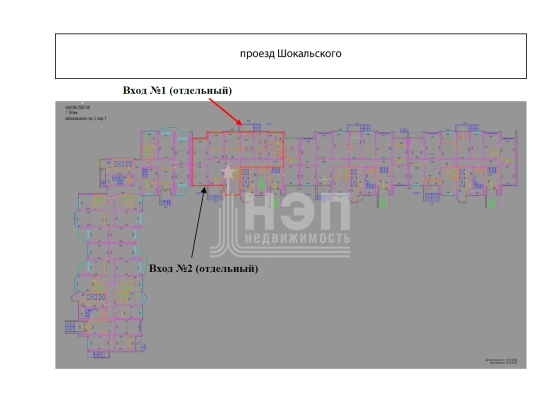Click the недвижимость watermark text
The image size is (560, 420).
(x=298, y=238)
